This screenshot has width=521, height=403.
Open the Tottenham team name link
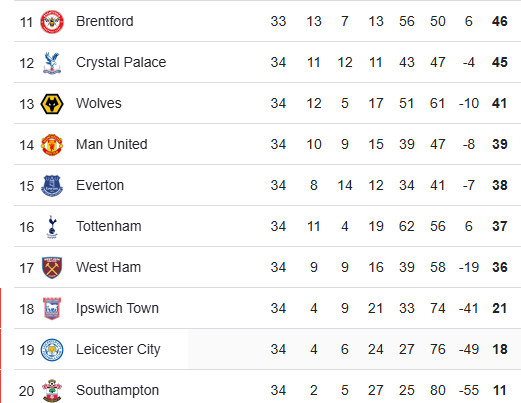click(x=109, y=226)
